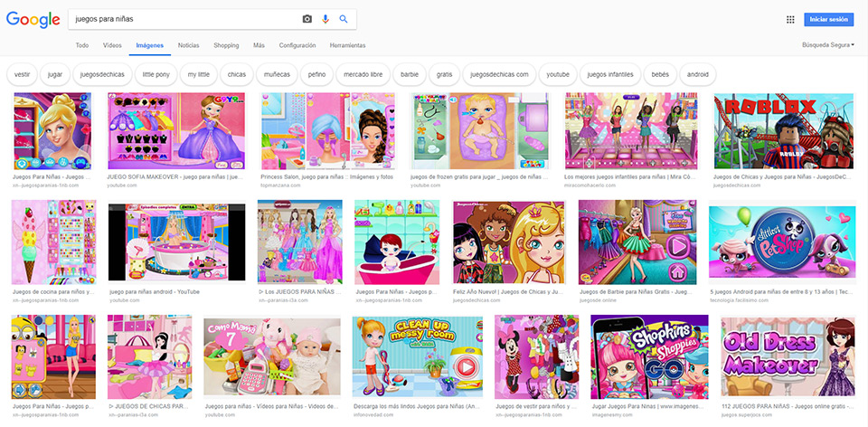Click the miracomohacerlo.com source link

(590, 185)
